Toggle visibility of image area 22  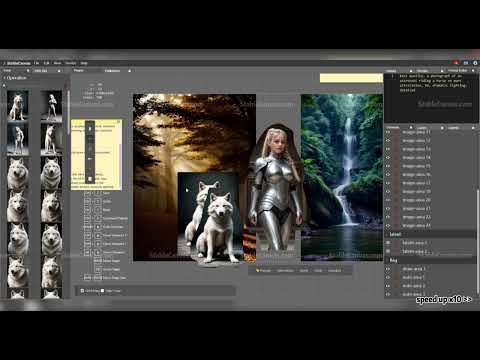[388, 217]
